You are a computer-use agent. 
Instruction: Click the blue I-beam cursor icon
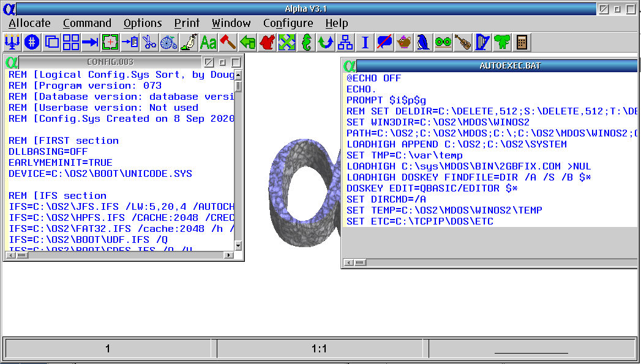(x=365, y=42)
